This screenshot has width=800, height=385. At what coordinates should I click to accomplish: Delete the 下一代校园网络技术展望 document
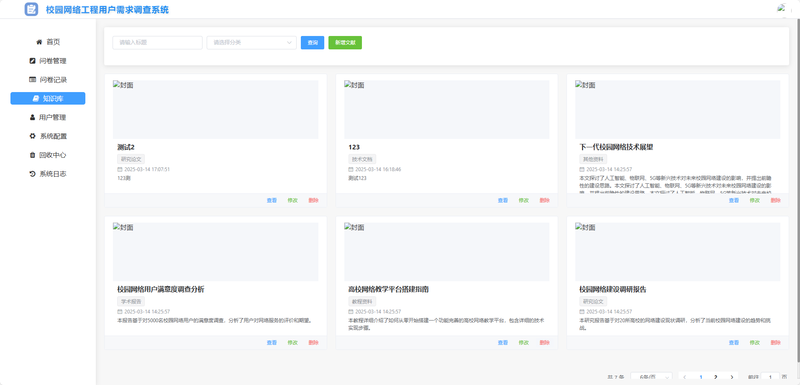click(x=776, y=200)
